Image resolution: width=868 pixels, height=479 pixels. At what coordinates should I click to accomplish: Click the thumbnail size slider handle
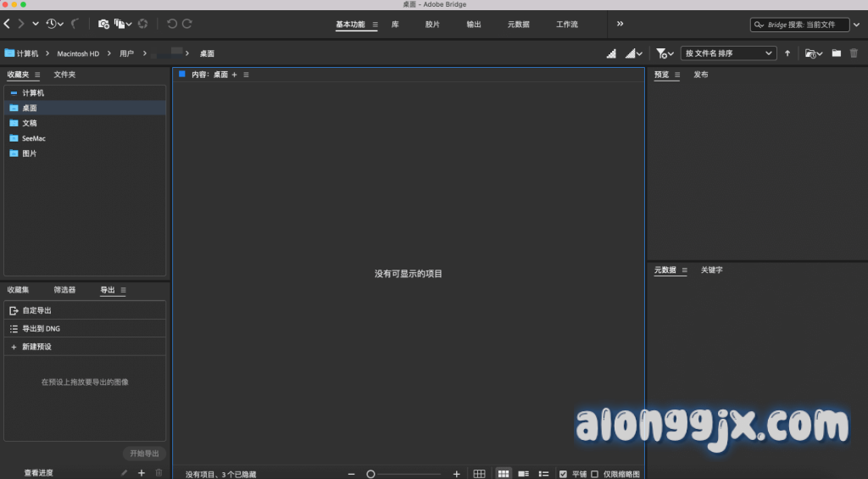370,474
